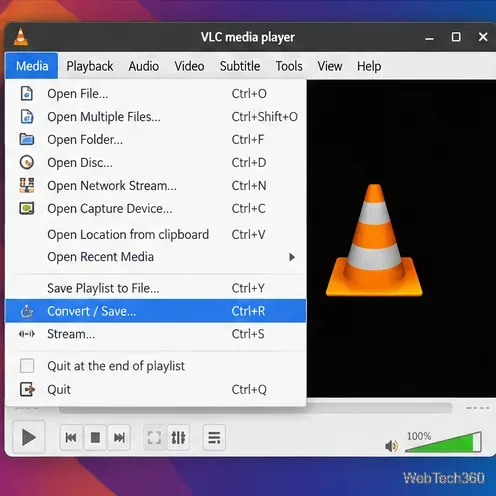Select Open Network Stream... entry
Viewport: 496px width, 496px height.
coord(156,185)
